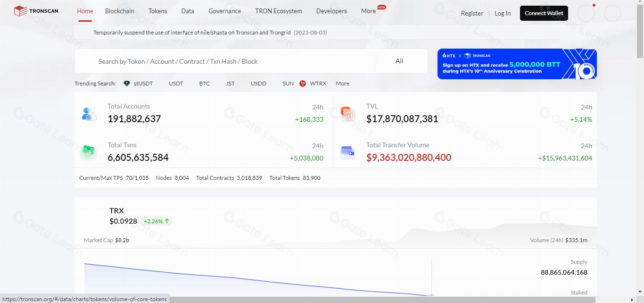
Task: Open the TRON Ecosystem menu
Action: pyautogui.click(x=279, y=11)
